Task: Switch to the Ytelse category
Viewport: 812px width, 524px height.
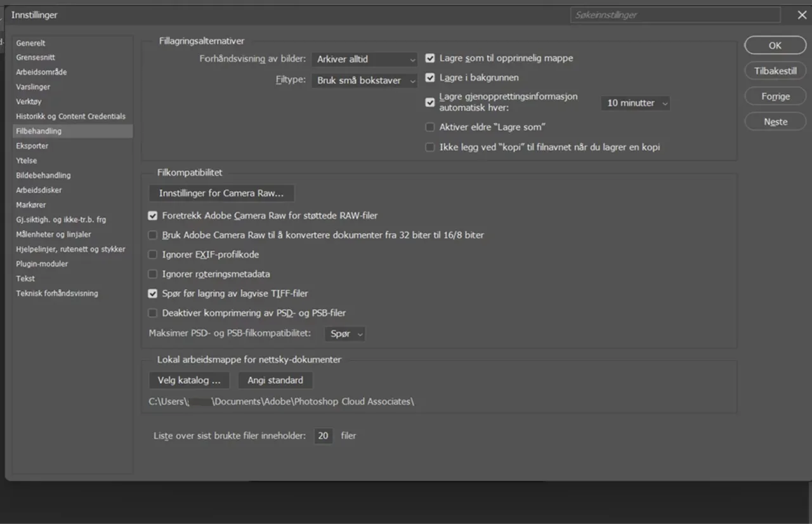Action: pos(27,160)
